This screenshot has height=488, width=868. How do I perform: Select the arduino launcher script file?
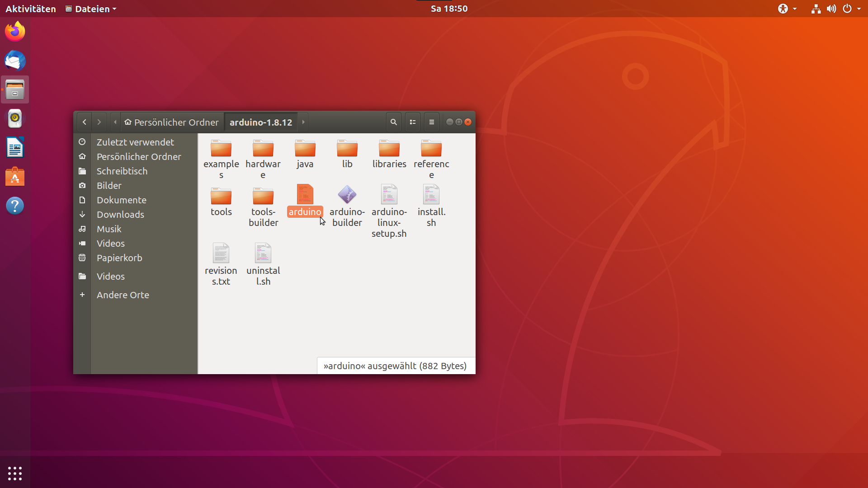click(305, 201)
